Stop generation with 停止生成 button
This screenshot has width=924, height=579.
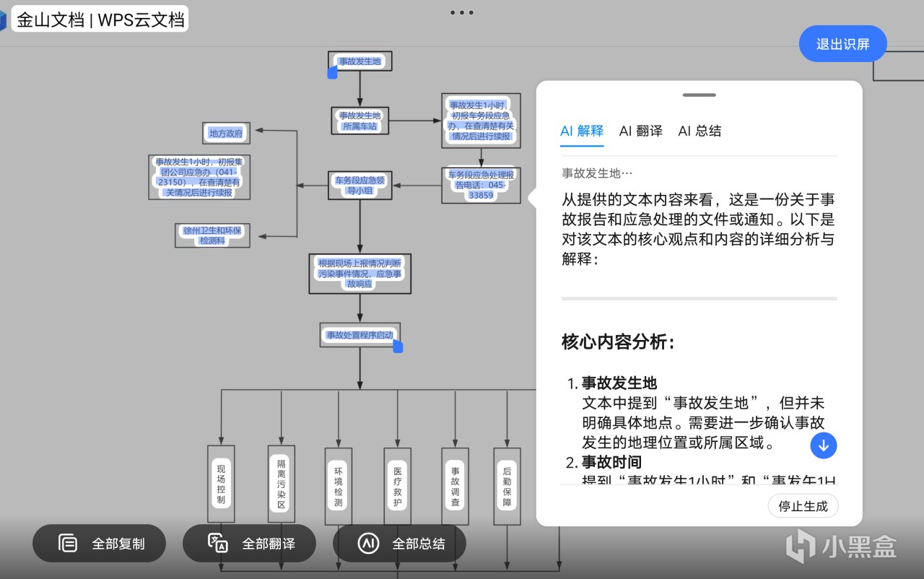[803, 506]
